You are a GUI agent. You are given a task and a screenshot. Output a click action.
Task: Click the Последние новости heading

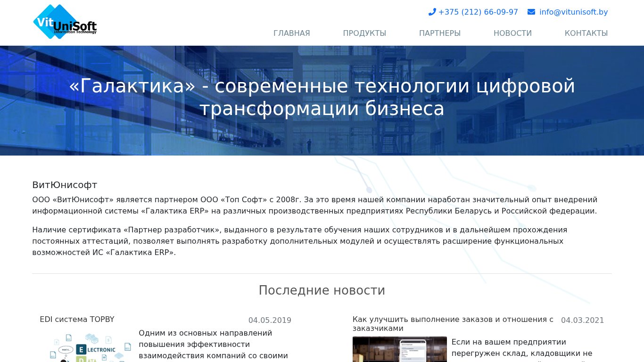322,290
